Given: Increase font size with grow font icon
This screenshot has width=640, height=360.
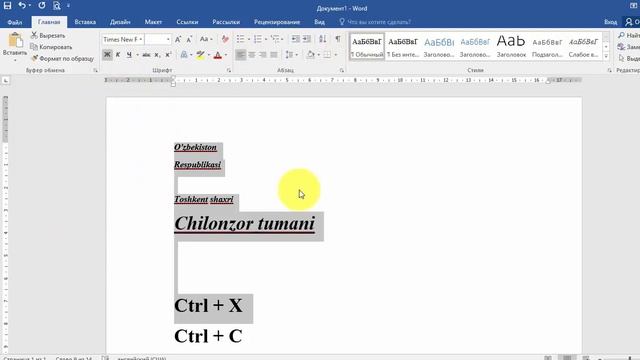Looking at the screenshot, I should point(178,40).
